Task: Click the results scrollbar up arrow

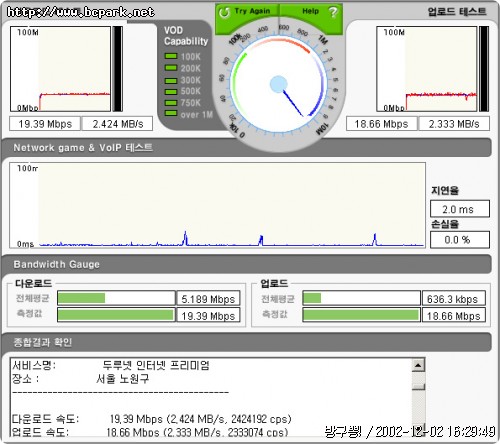Action: click(x=418, y=365)
